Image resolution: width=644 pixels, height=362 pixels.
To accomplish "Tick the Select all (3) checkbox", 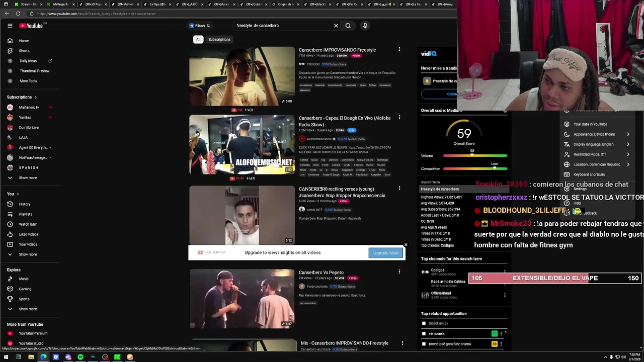I will pyautogui.click(x=424, y=323).
